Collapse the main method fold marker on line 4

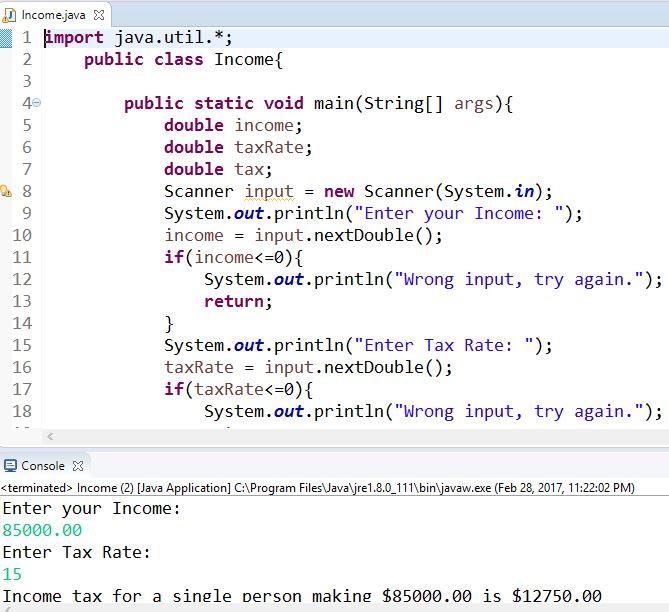[37, 103]
